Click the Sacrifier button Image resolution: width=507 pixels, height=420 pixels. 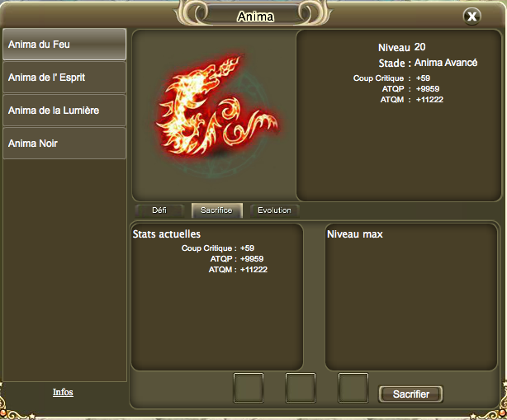pyautogui.click(x=410, y=394)
